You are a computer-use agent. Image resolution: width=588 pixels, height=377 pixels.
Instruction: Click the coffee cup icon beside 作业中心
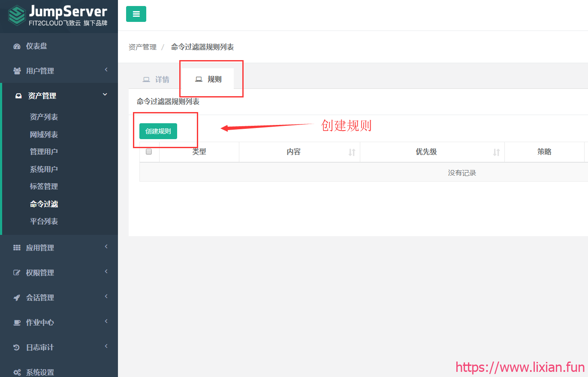(x=17, y=322)
